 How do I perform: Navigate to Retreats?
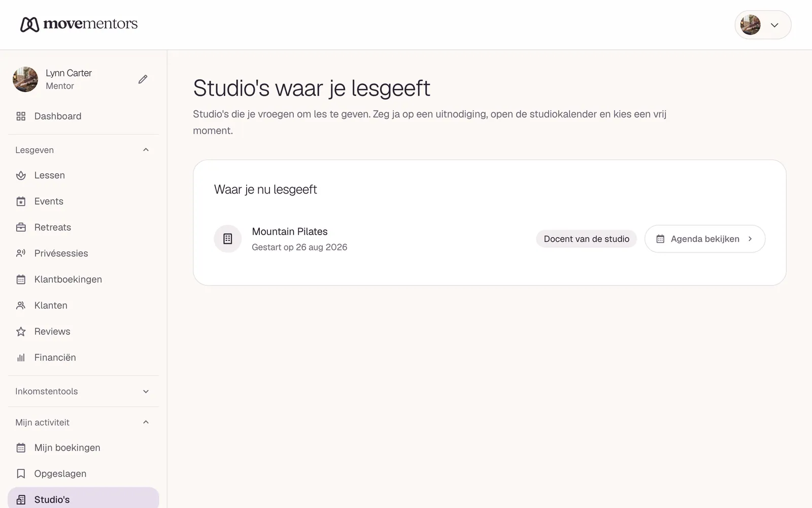(83, 227)
